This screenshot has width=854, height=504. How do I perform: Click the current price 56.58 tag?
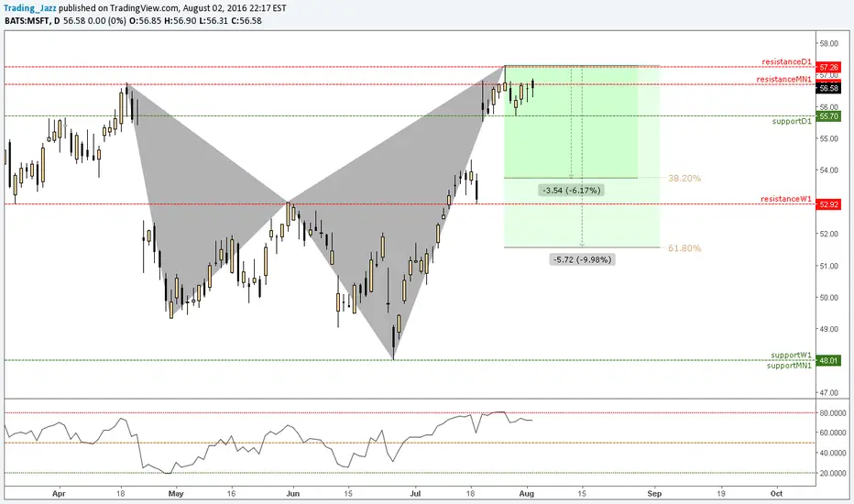click(x=828, y=88)
